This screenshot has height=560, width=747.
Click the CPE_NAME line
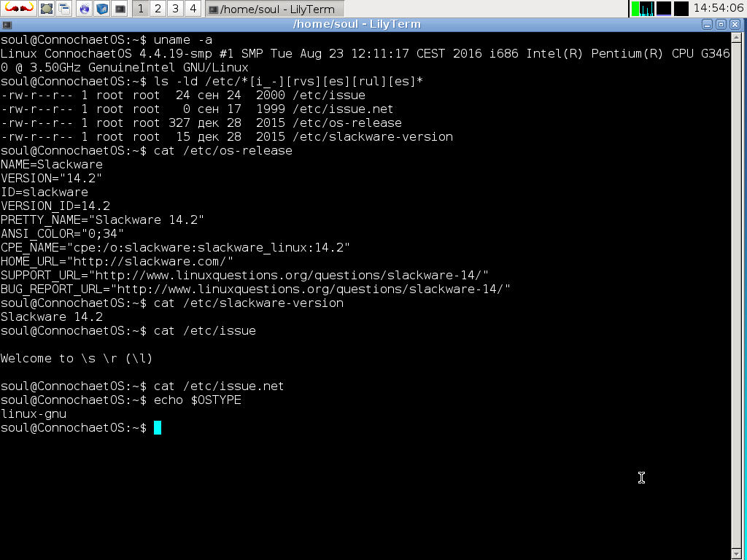(x=175, y=247)
